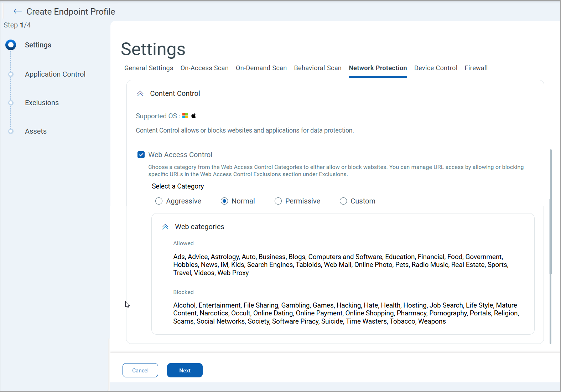The width and height of the screenshot is (561, 392).
Task: Open the Device Control tab
Action: (x=436, y=68)
